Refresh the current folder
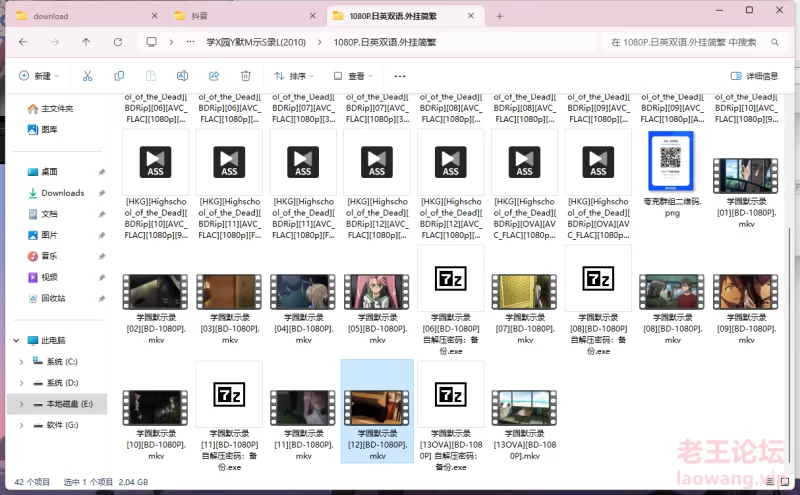Viewport: 800px width, 495px height. point(118,42)
